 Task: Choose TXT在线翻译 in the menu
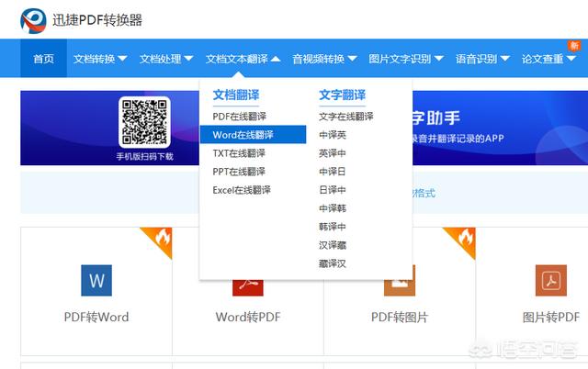tap(239, 153)
